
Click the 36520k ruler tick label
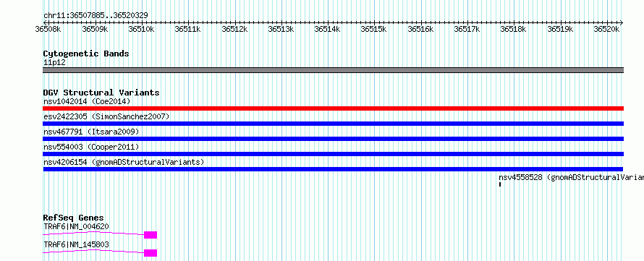(606, 29)
